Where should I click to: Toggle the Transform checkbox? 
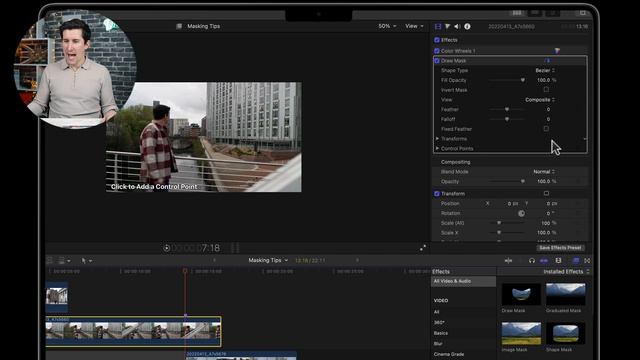coord(437,193)
